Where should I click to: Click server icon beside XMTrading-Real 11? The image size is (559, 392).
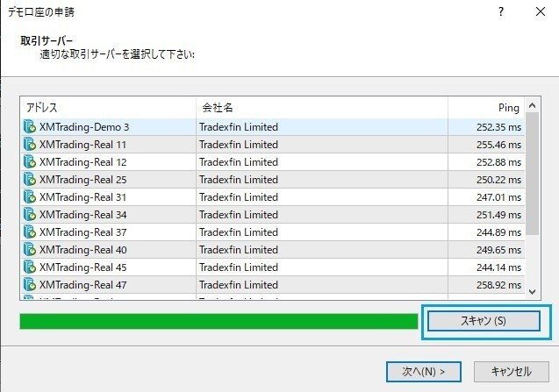pyautogui.click(x=30, y=145)
